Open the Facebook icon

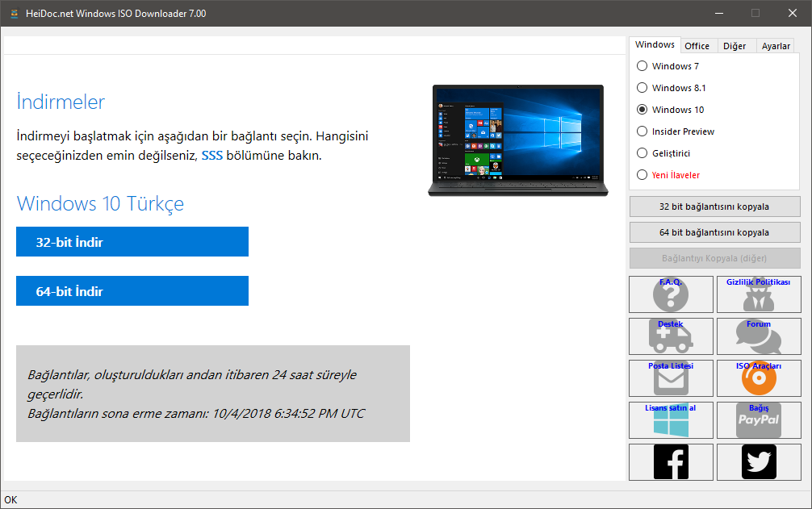[671, 462]
